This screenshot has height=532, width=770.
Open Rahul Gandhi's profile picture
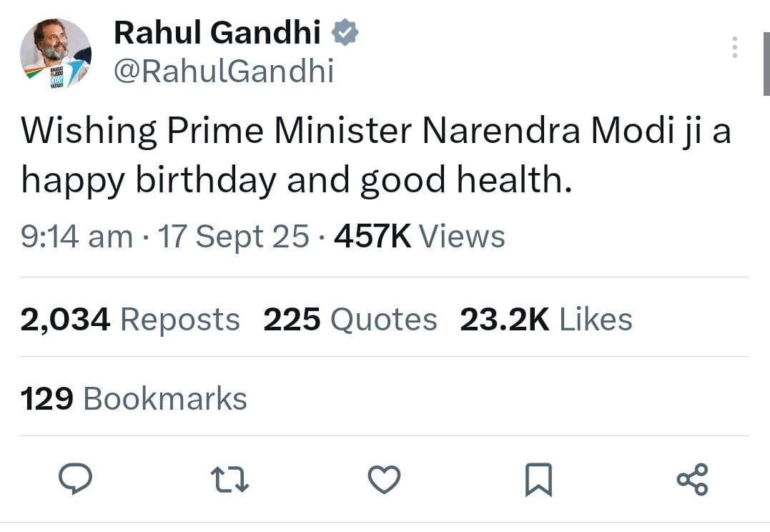56,54
